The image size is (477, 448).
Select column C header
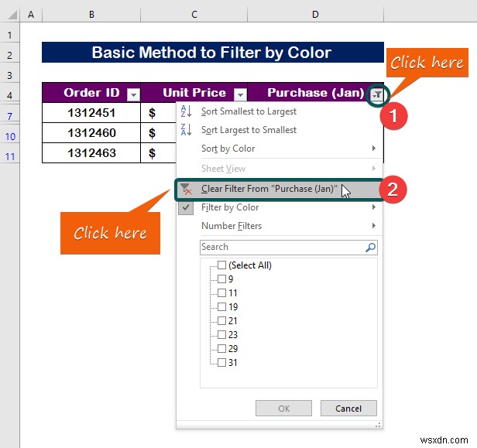point(194,14)
